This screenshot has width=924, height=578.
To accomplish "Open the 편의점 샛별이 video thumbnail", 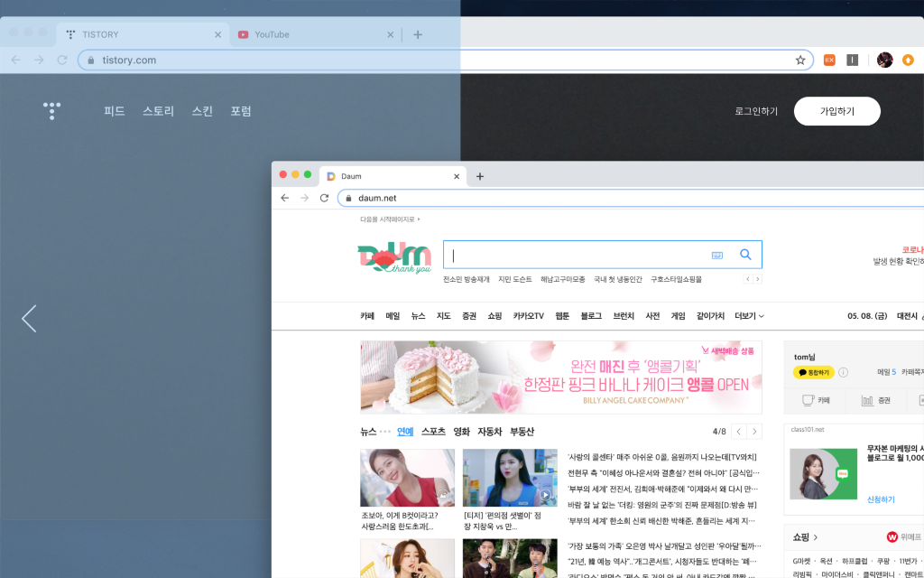I will [510, 478].
